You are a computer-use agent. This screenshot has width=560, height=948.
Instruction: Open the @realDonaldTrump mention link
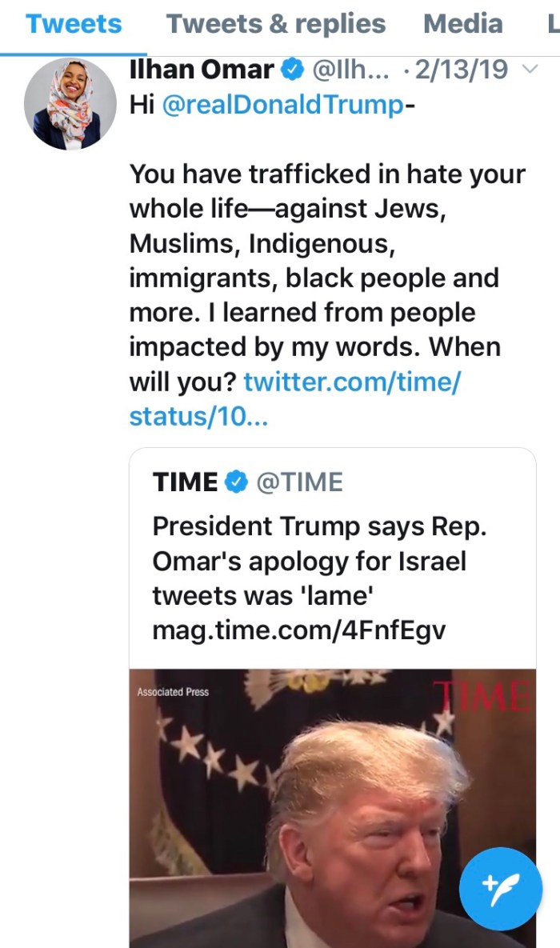coord(282,106)
